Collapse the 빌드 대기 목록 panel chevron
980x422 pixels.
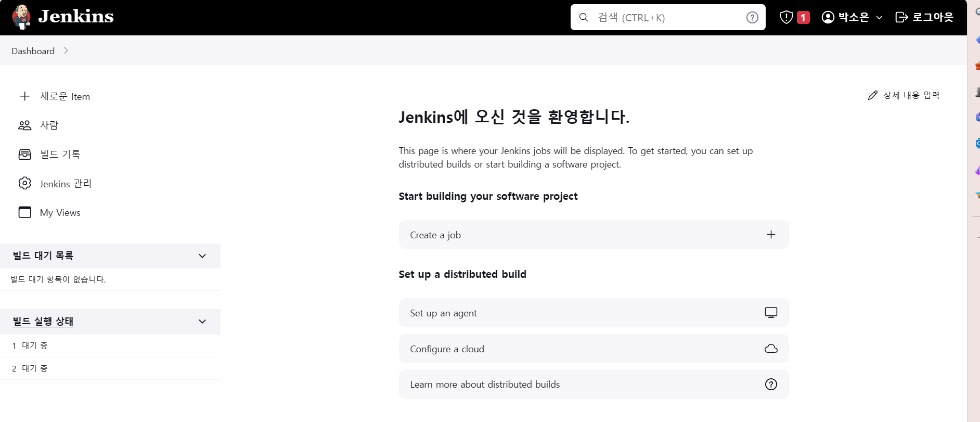202,256
